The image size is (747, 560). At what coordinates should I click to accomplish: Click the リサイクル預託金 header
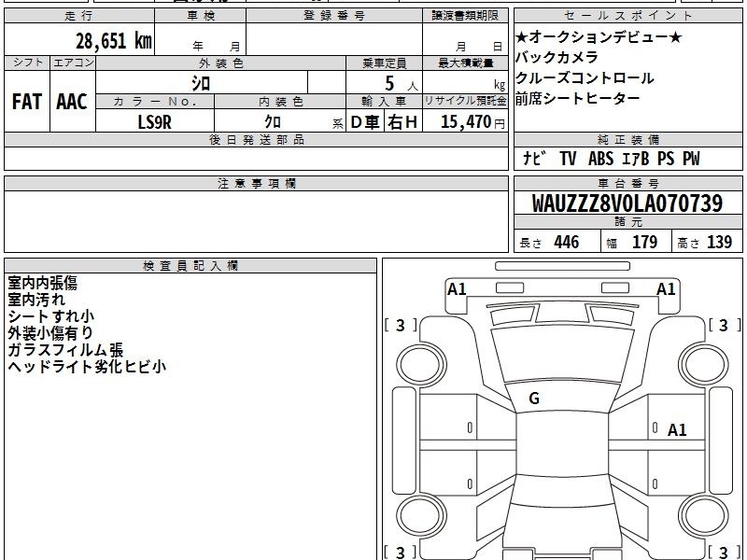click(x=465, y=101)
